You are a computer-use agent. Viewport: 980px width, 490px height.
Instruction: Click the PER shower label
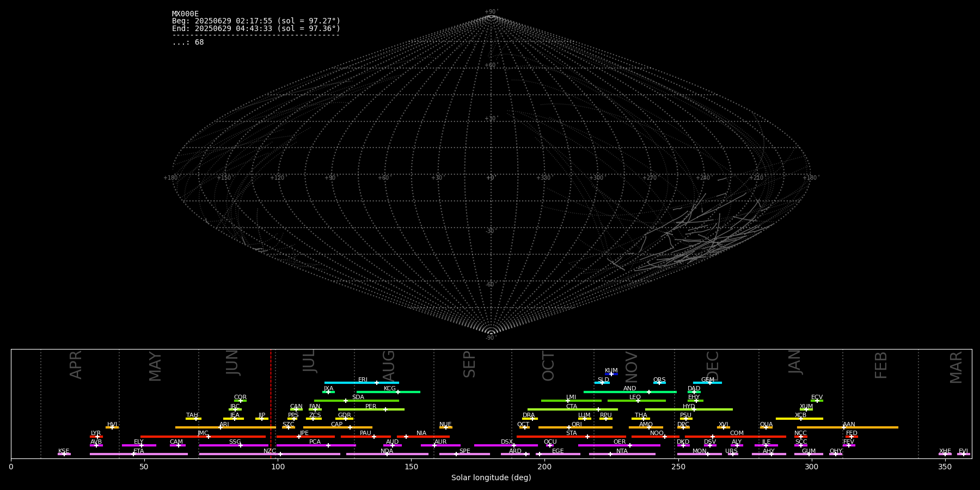371,406
